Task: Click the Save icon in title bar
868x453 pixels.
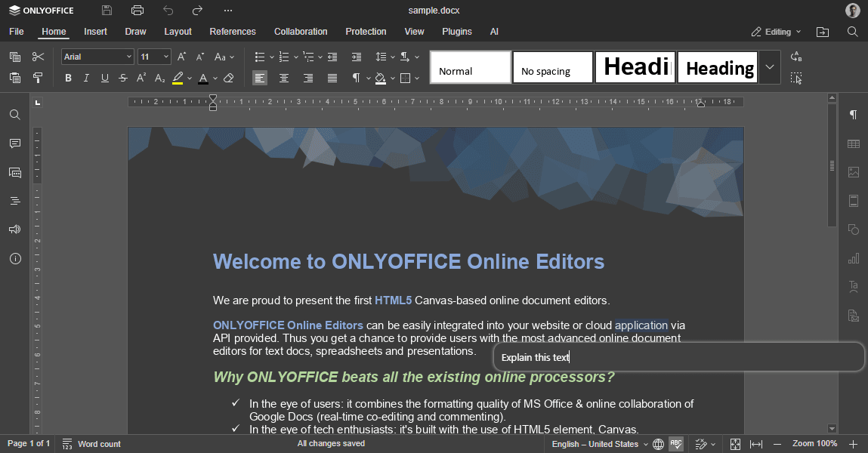Action: (x=107, y=11)
